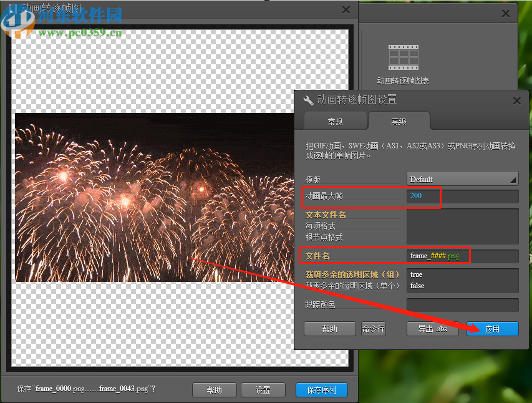
Task: Close the 动画转逐帧图 preview window
Action: [x=346, y=9]
